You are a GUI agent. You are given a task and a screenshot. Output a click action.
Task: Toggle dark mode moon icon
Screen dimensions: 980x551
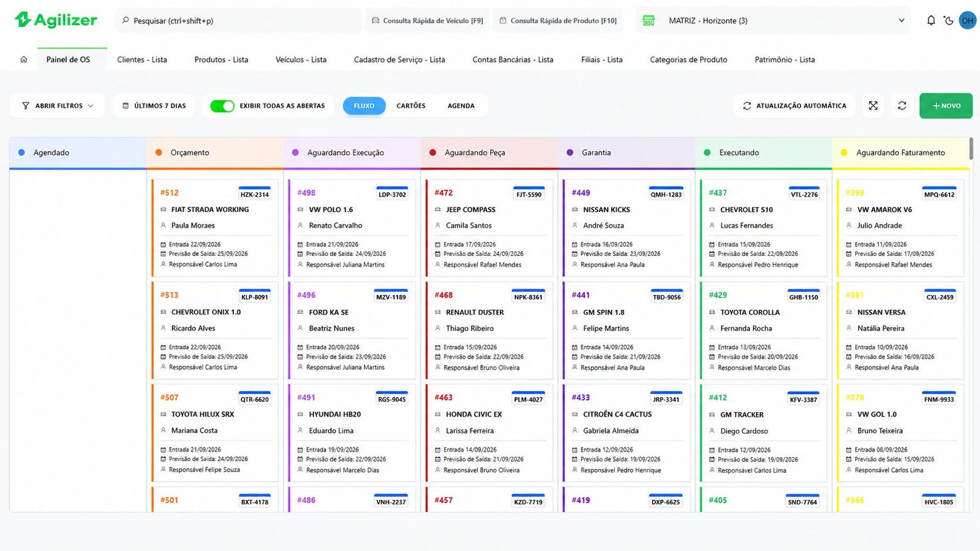click(x=949, y=20)
